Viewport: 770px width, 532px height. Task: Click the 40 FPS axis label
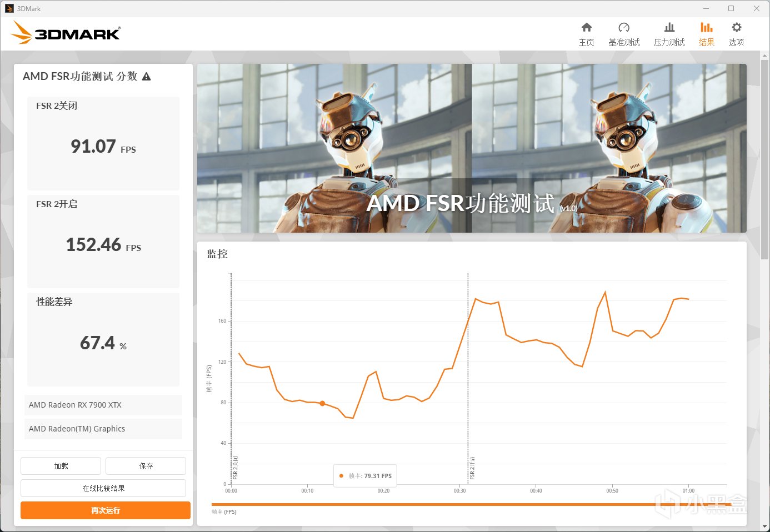point(223,443)
